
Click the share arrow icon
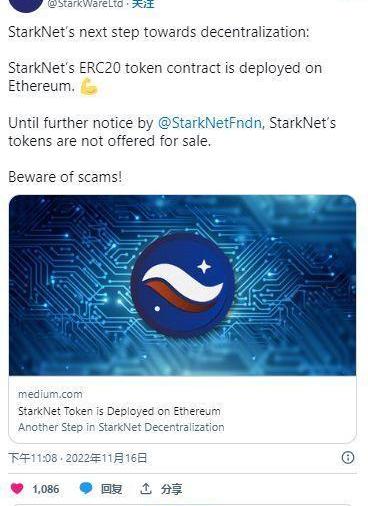(x=145, y=489)
